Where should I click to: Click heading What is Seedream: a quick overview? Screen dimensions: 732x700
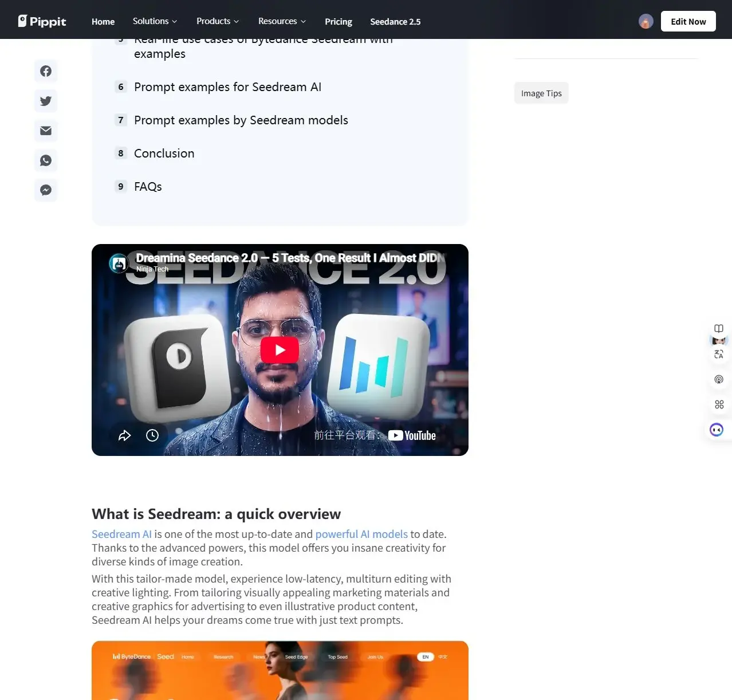point(216,514)
